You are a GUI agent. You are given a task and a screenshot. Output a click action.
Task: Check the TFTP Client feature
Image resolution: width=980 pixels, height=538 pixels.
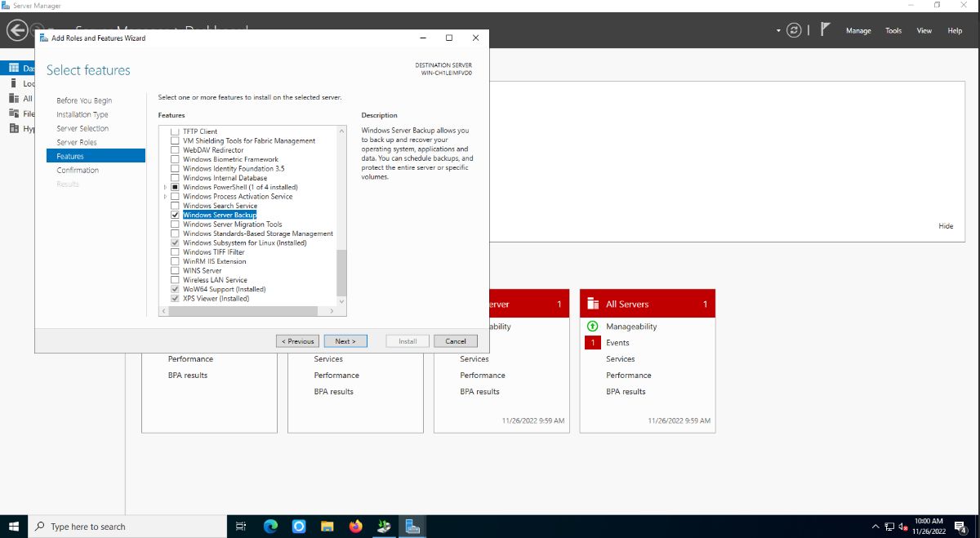[x=175, y=131]
